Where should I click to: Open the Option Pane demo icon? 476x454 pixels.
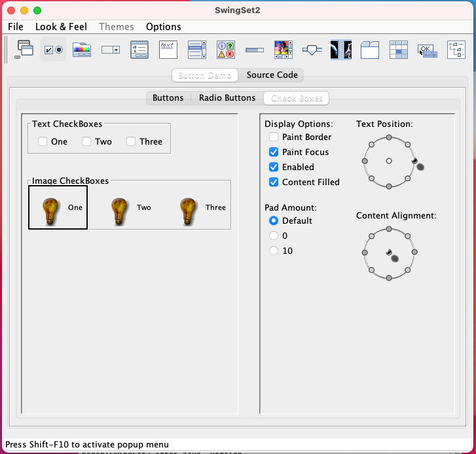click(x=225, y=50)
